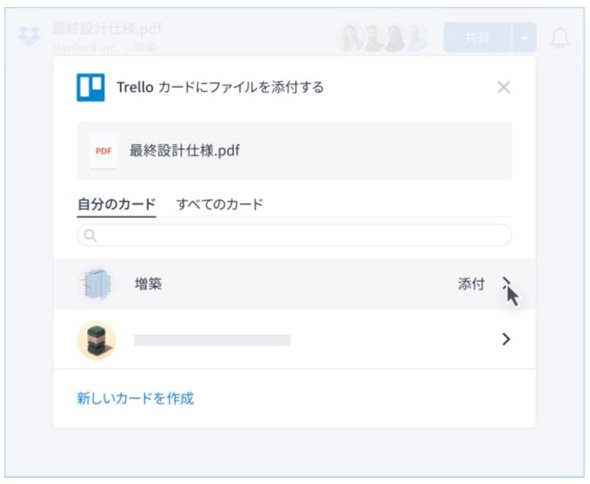The width and height of the screenshot is (590, 484).
Task: Expand the second card's chevron arrow
Action: click(x=506, y=339)
